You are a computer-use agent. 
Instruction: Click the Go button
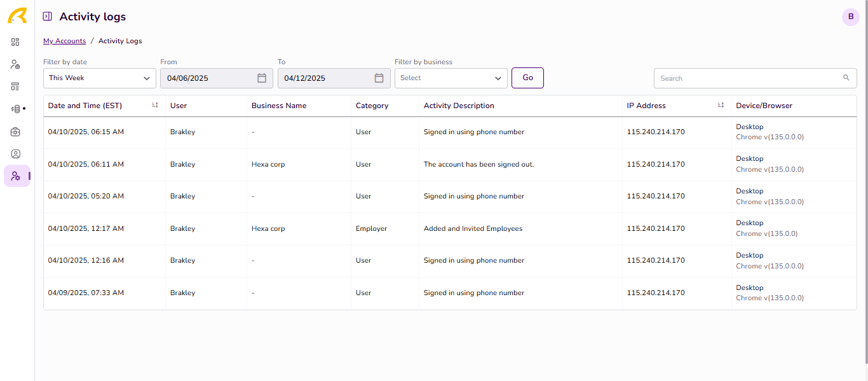[527, 78]
